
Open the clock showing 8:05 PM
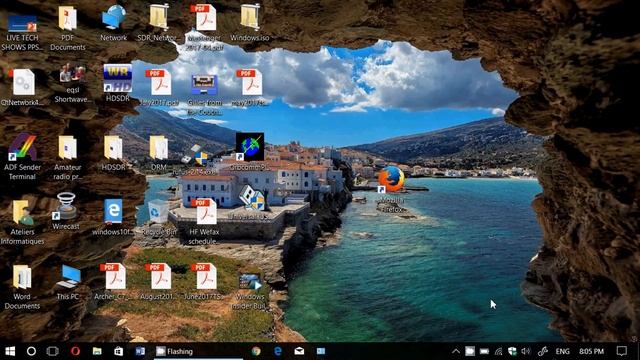(591, 351)
